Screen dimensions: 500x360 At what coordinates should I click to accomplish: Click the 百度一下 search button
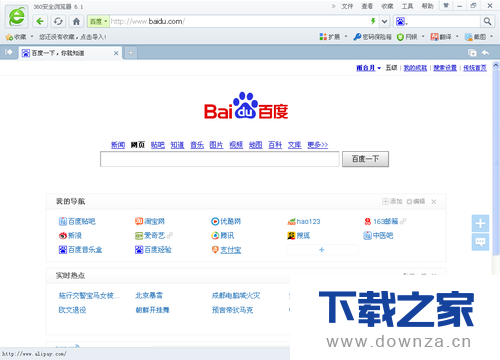pyautogui.click(x=365, y=159)
